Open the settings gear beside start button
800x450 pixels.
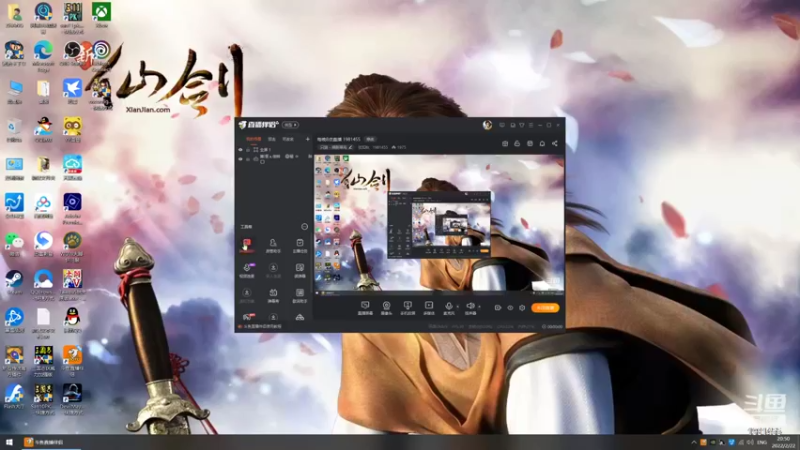(522, 308)
